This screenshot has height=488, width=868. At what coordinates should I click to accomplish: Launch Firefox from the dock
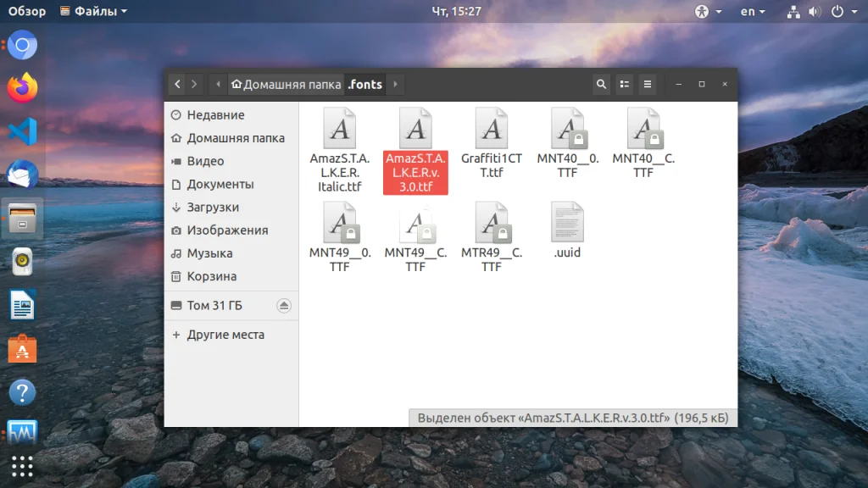coord(22,88)
